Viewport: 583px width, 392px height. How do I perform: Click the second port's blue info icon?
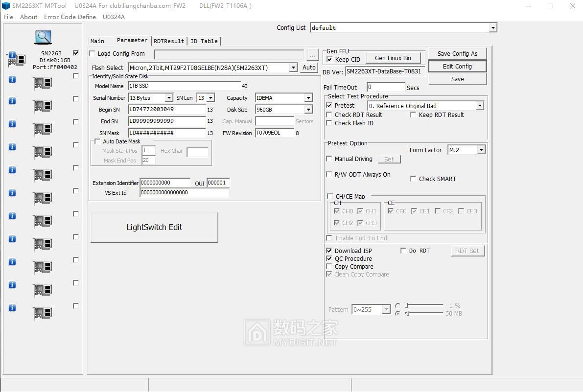tap(12, 78)
